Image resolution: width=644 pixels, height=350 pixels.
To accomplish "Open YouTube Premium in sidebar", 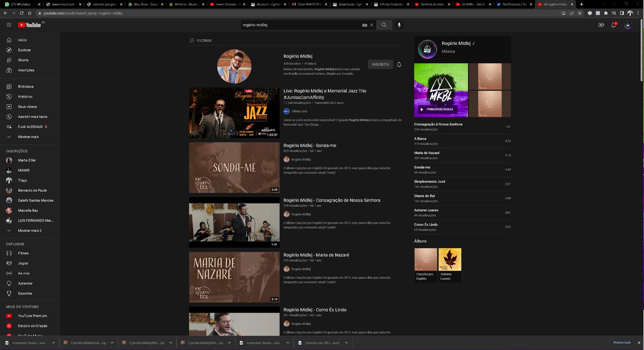I will (30, 316).
